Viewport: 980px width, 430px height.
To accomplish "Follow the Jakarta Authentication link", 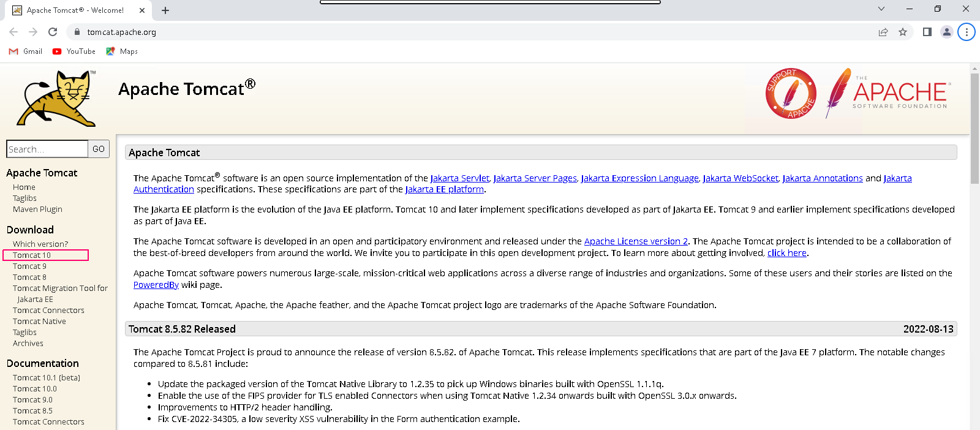I will [164, 190].
